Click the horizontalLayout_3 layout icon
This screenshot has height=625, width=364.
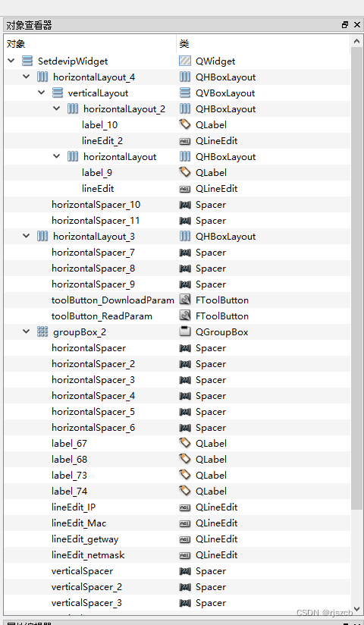[x=42, y=237]
